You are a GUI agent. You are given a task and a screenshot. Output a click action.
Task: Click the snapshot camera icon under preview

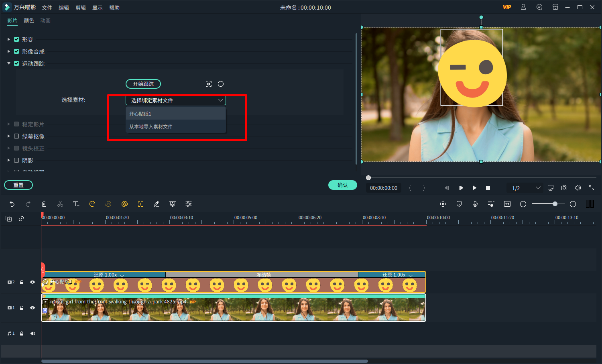[564, 188]
